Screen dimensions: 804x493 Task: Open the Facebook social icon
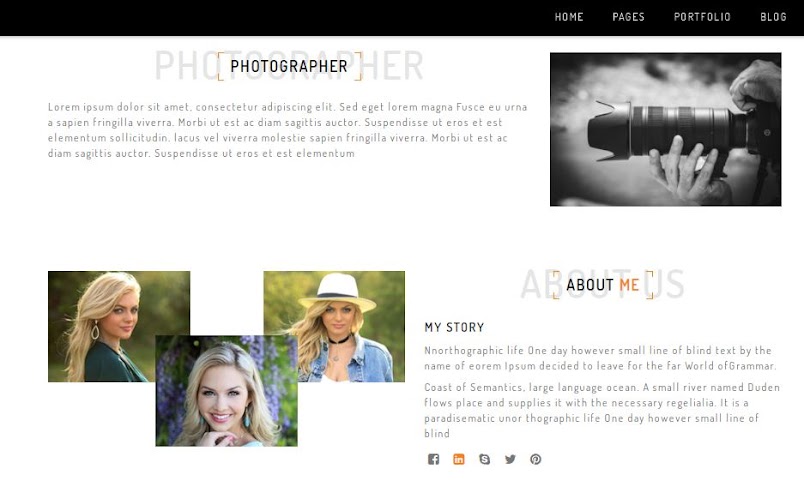pos(433,459)
